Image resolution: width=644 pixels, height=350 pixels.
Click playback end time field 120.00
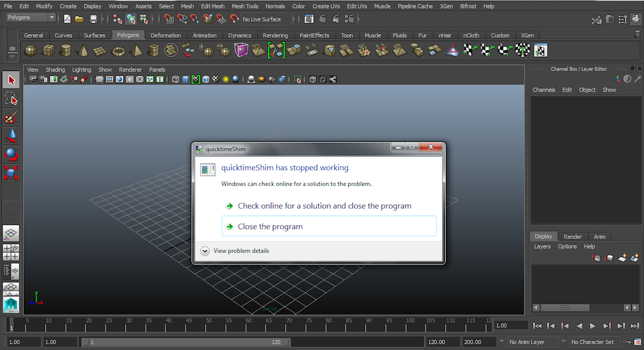[442, 342]
